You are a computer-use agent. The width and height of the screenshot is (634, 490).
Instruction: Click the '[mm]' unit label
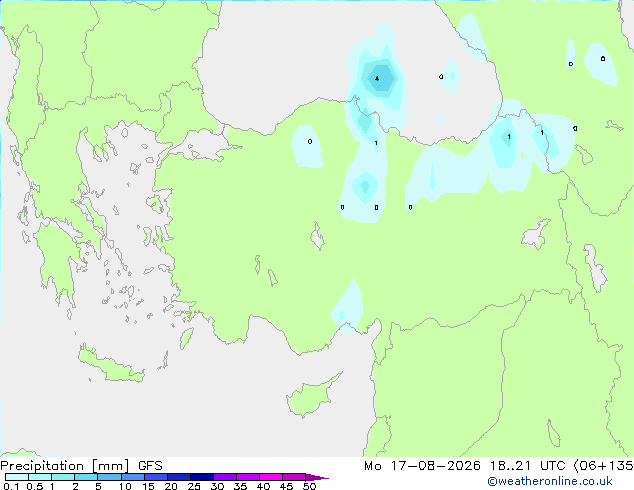coord(111,466)
